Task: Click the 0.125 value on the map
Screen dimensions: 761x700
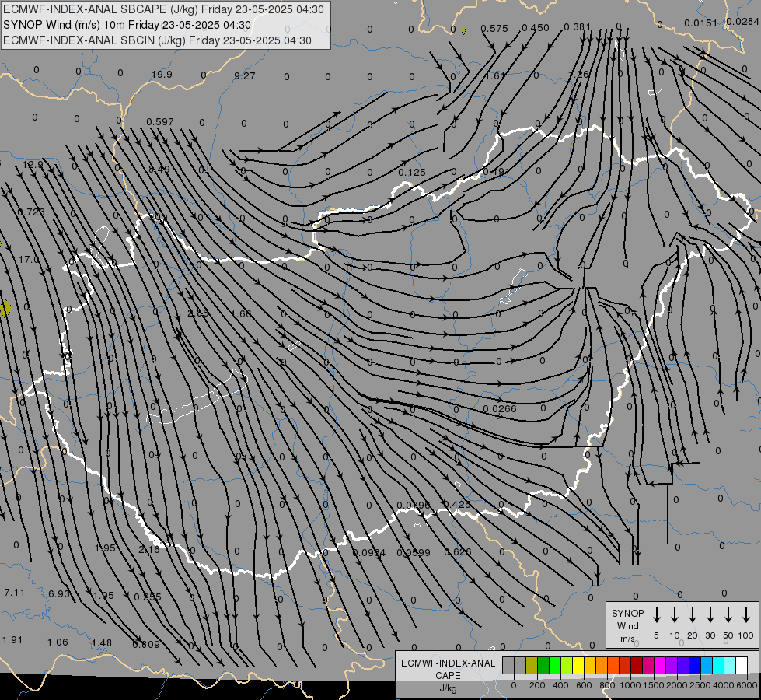Action: pyautogui.click(x=412, y=173)
